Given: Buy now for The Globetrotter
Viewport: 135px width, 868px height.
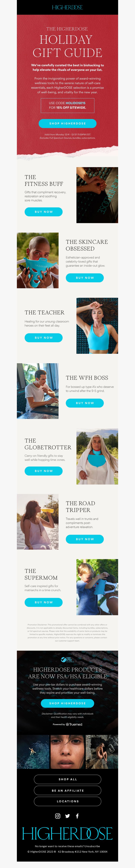Looking at the screenshot, I should point(44,471).
